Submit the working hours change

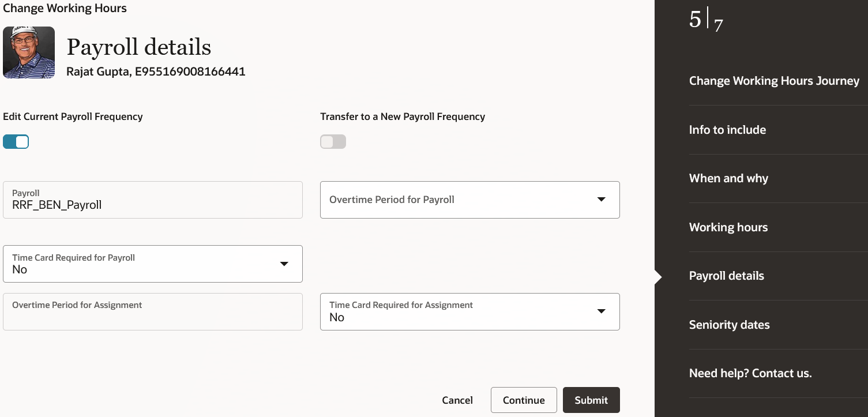tap(591, 400)
